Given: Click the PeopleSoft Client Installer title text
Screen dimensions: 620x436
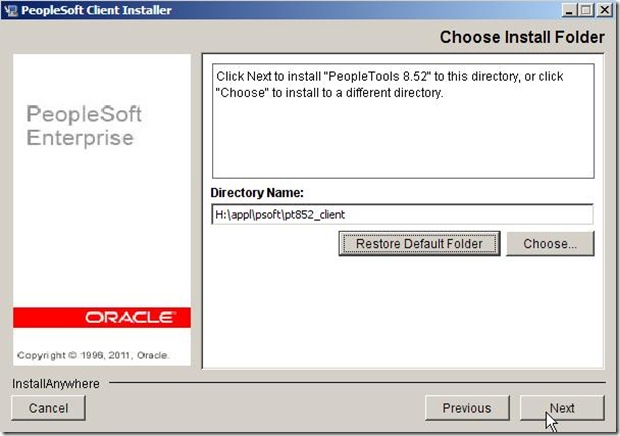Looking at the screenshot, I should point(96,10).
